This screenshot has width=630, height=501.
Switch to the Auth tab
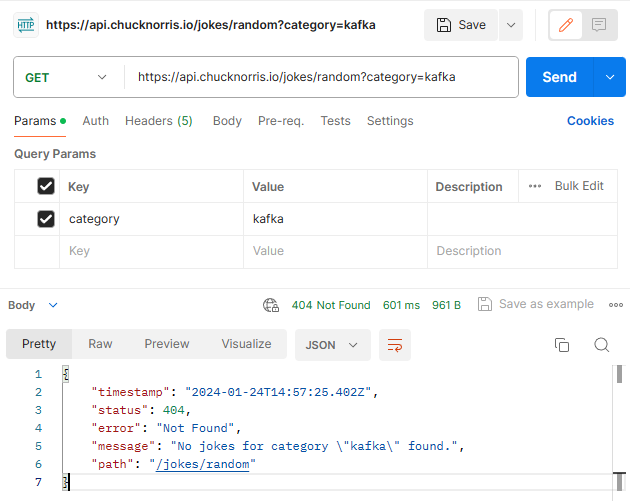96,121
